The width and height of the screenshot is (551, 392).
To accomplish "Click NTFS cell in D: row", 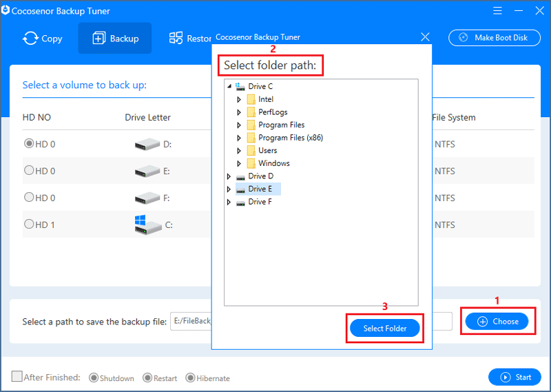I will coord(444,144).
